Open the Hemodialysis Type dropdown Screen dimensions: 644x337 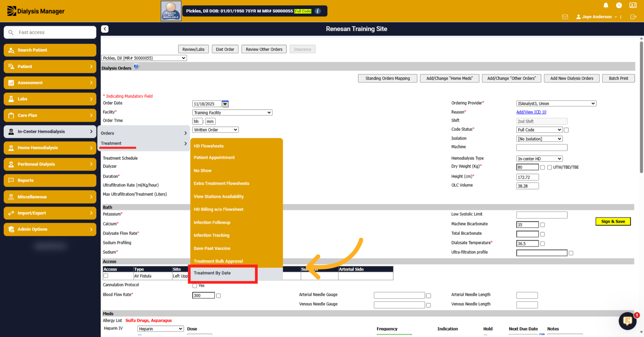tap(539, 159)
